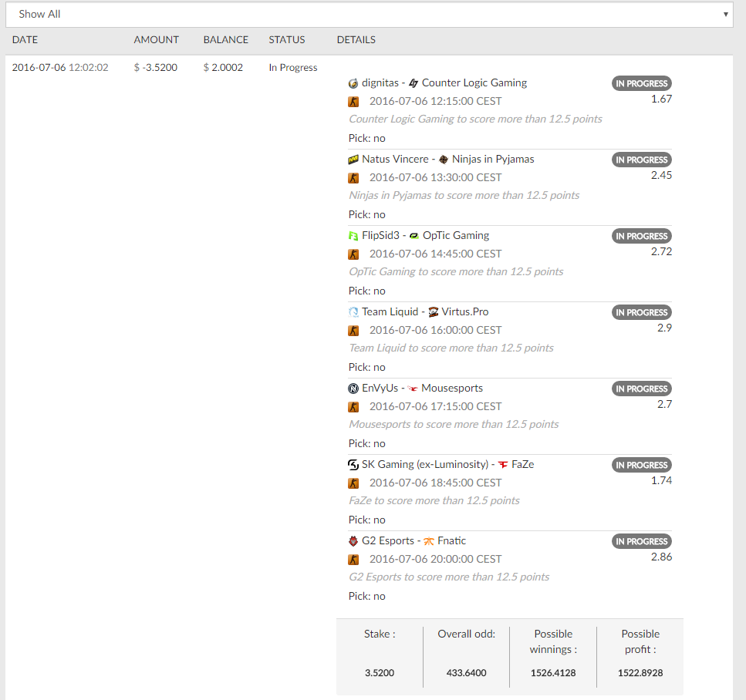Click CS:GO game icon beside 14:45:00 CEST
The image size is (746, 700).
point(353,254)
